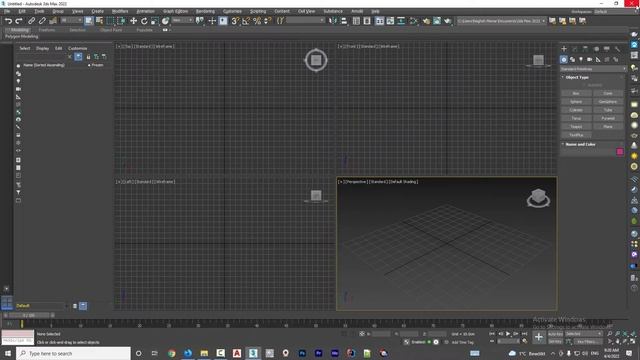The height and width of the screenshot is (360, 640).
Task: Click the Pyramid primitive button
Action: pyautogui.click(x=608, y=118)
